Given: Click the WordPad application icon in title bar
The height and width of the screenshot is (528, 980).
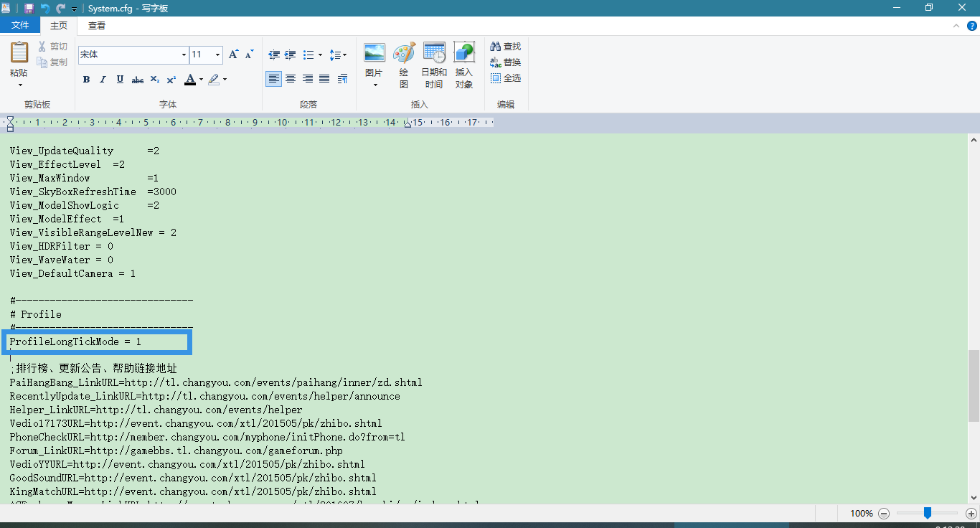Looking at the screenshot, I should click(6, 8).
